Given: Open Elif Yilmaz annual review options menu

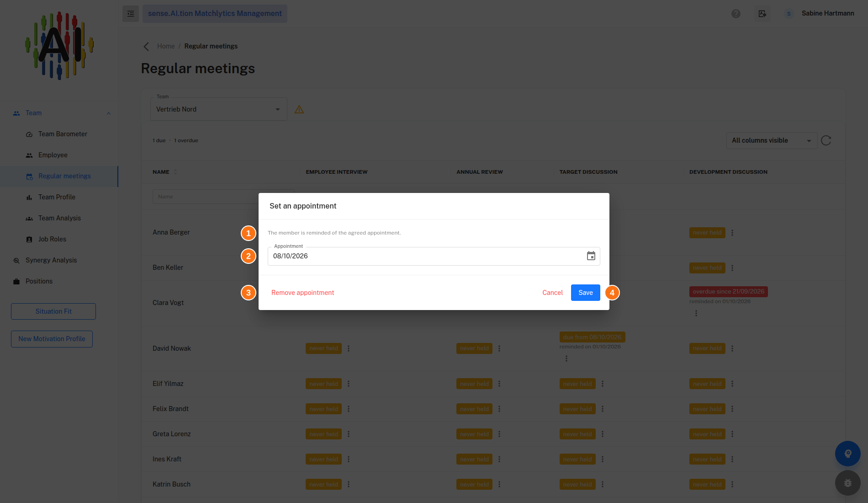Looking at the screenshot, I should [499, 384].
